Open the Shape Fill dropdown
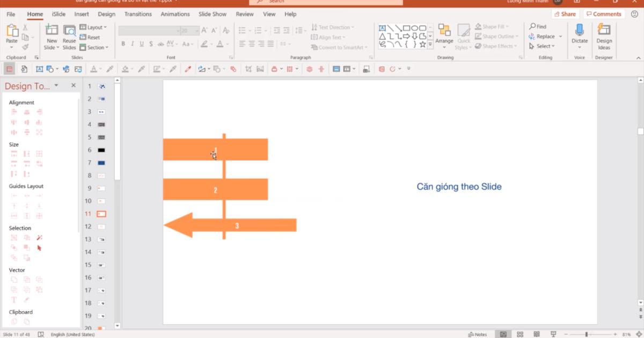Viewport: 644px width, 338px height. [x=492, y=27]
